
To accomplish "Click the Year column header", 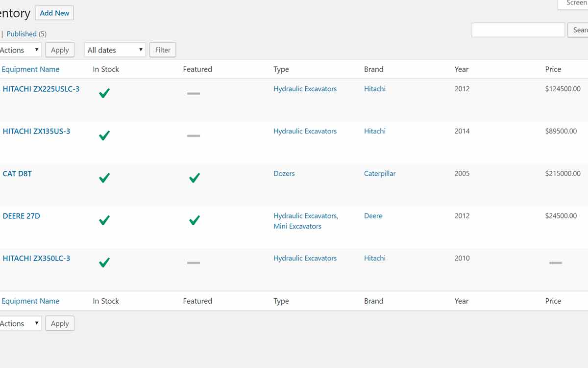I will (462, 69).
